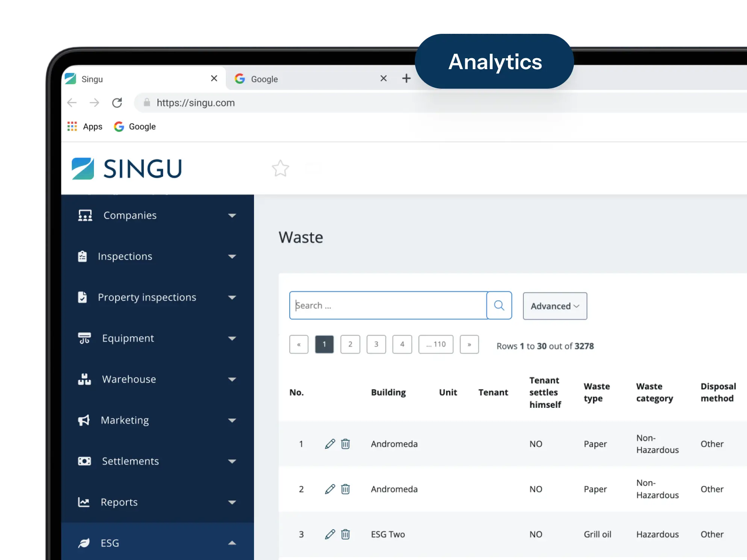
Task: Expand the Warehouse menu arrow
Action: click(x=232, y=379)
